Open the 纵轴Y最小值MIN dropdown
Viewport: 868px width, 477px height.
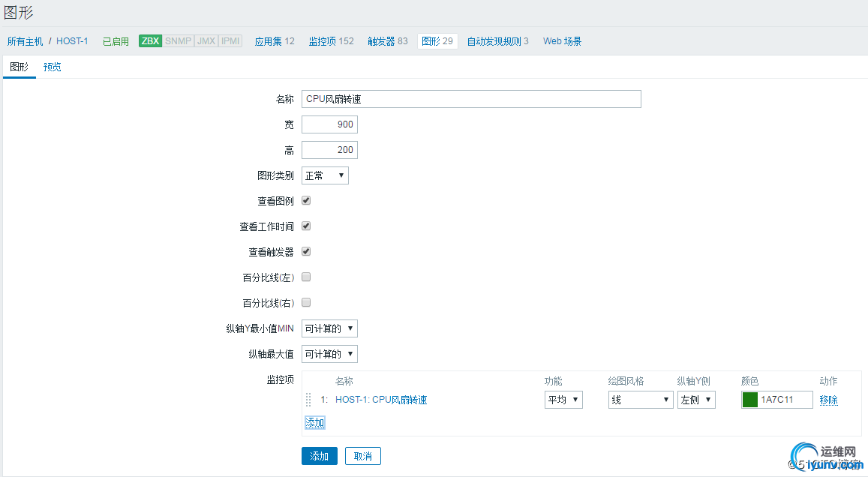point(329,328)
